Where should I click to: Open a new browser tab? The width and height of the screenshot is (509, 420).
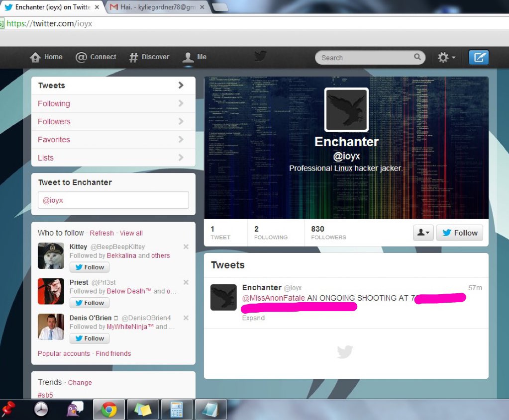tap(220, 7)
